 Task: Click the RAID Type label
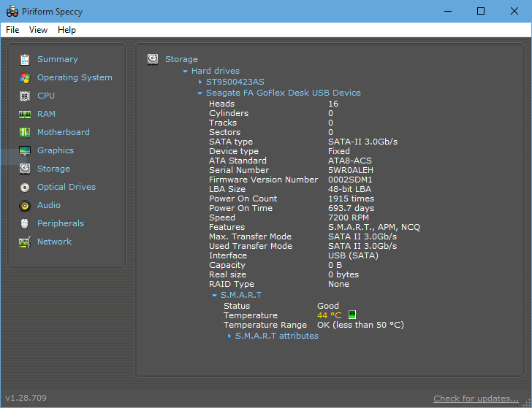pyautogui.click(x=232, y=284)
